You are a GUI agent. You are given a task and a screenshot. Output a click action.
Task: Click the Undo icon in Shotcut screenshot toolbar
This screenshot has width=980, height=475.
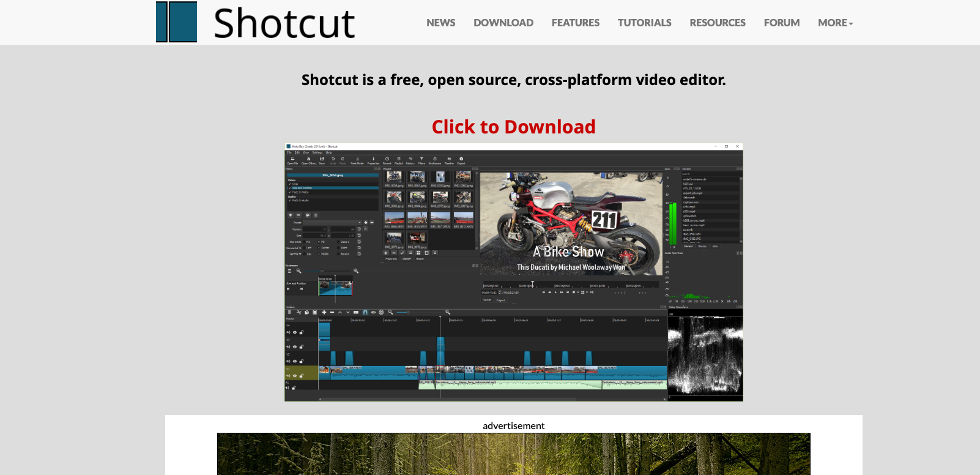tap(333, 160)
